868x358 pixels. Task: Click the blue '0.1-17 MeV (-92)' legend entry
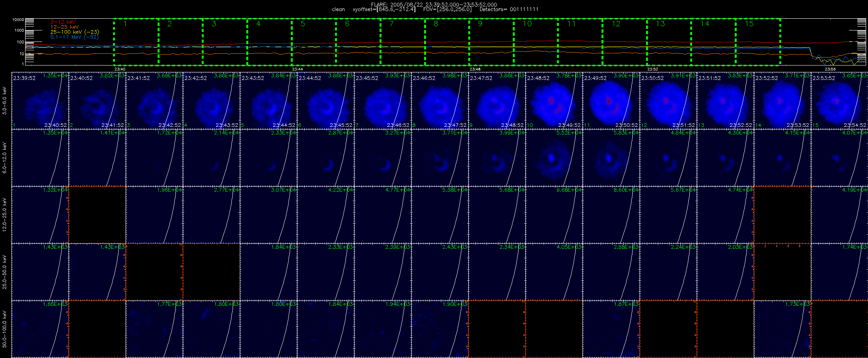74,37
